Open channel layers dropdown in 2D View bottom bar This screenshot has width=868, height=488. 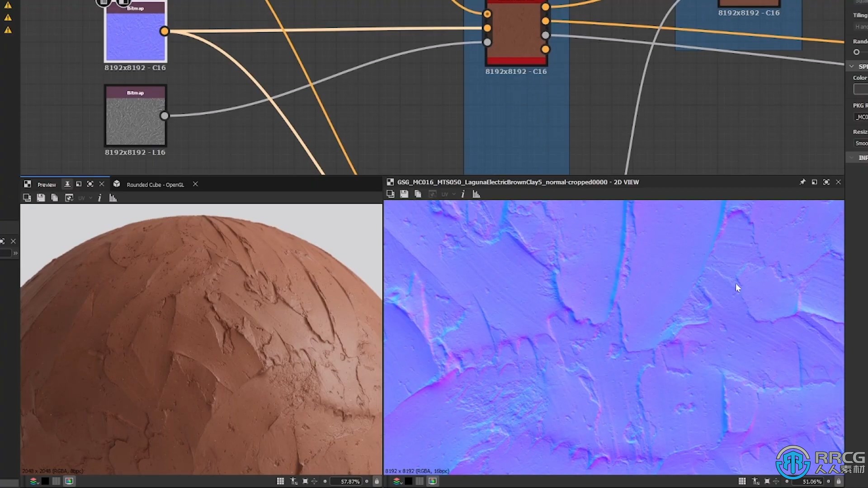tap(397, 481)
